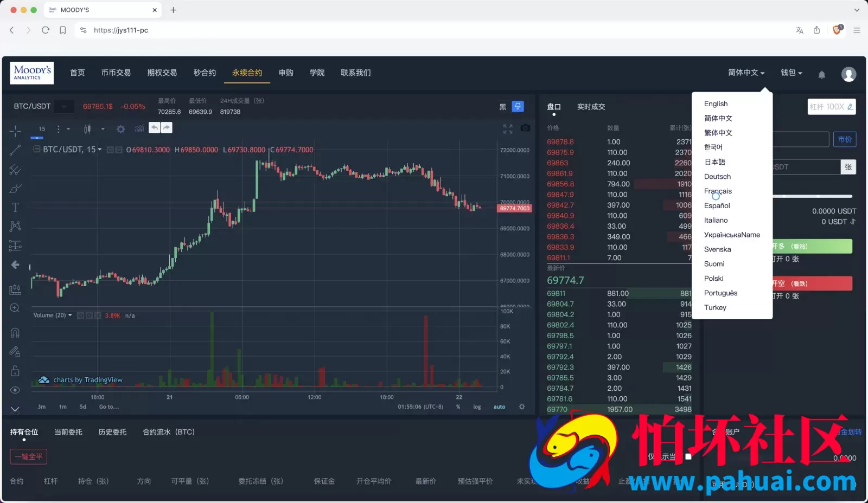This screenshot has height=503, width=868.
Task: Select the text annotation tool
Action: pyautogui.click(x=15, y=207)
